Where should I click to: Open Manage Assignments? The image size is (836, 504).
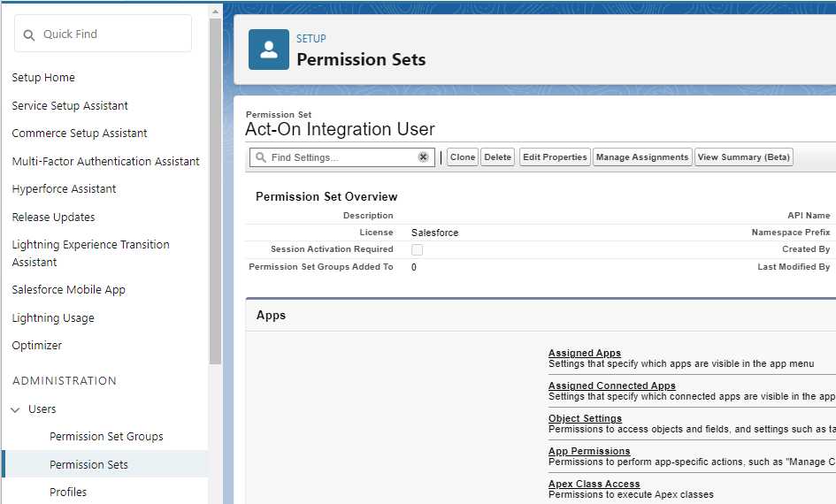click(642, 157)
